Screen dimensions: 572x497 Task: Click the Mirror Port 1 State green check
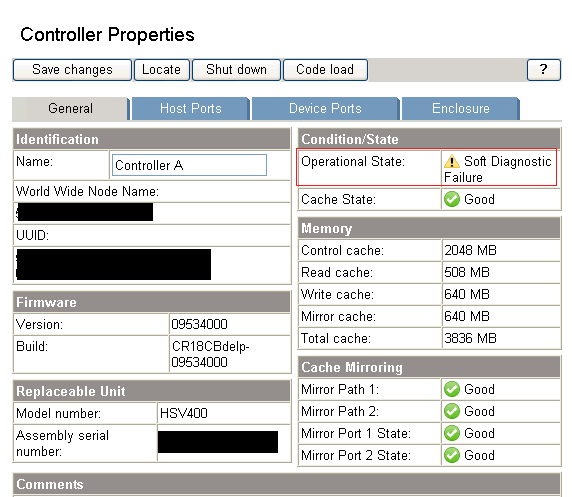pyautogui.click(x=452, y=433)
